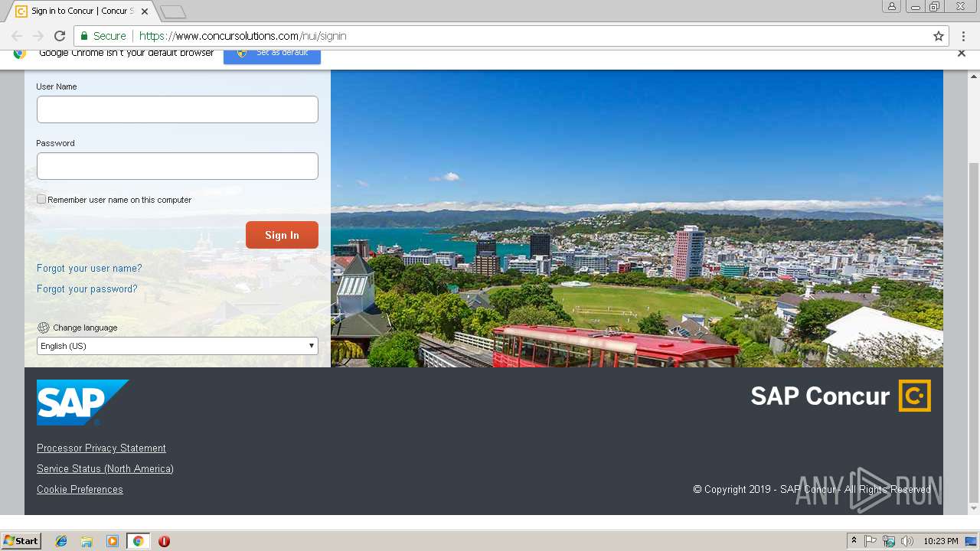Click the volume speaker tray icon

[x=907, y=541]
